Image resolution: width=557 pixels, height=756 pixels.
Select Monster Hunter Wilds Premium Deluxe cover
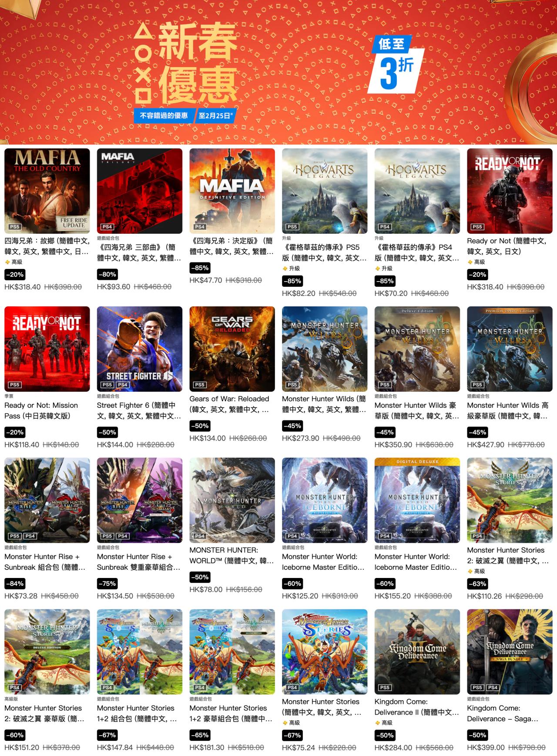click(x=510, y=349)
